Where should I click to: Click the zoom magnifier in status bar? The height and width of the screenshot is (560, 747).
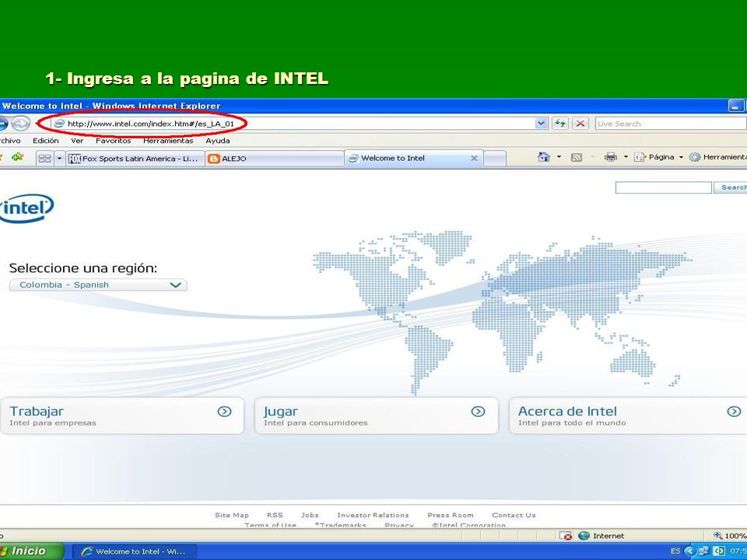point(718,536)
